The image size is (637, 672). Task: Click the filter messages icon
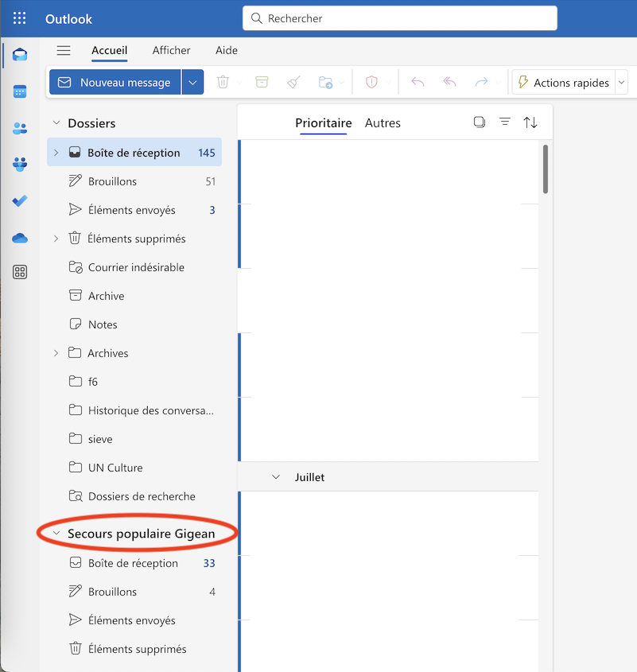point(505,122)
